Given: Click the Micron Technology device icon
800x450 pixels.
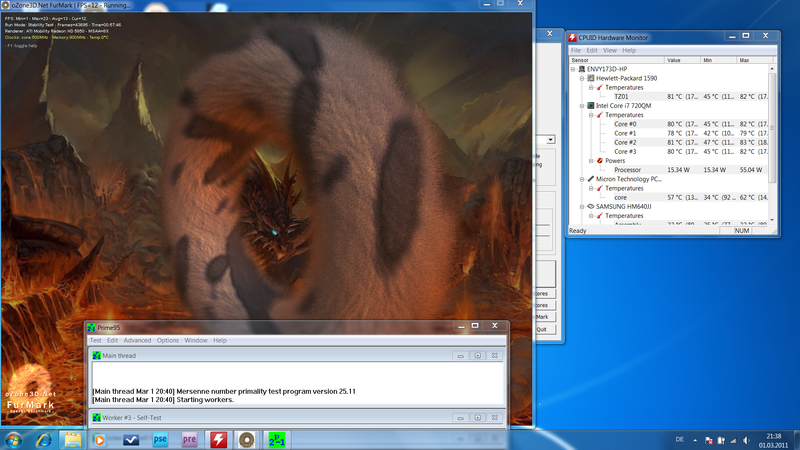Looking at the screenshot, I should click(591, 179).
